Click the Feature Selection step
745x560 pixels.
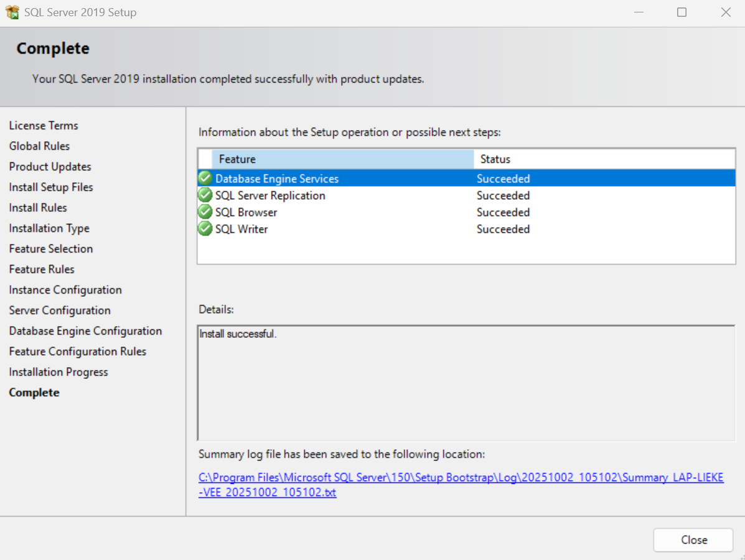(51, 248)
